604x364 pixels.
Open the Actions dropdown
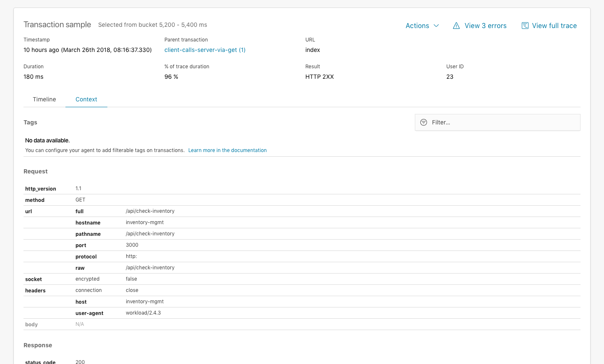tap(422, 26)
